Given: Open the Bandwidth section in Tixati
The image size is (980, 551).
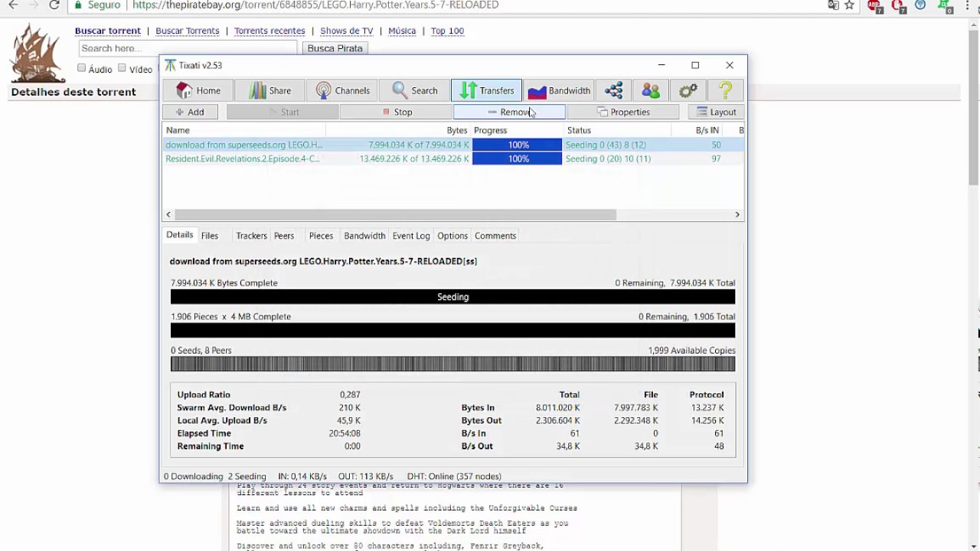Looking at the screenshot, I should (x=559, y=90).
